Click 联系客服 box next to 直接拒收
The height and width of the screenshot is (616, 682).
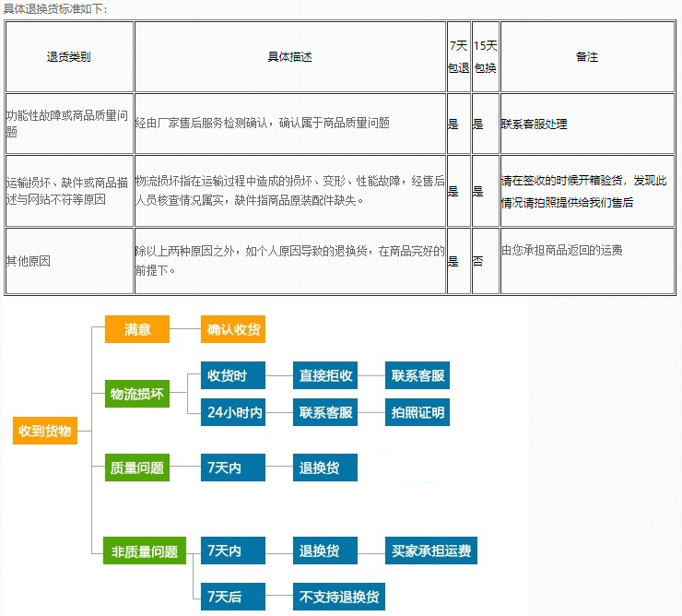417,375
